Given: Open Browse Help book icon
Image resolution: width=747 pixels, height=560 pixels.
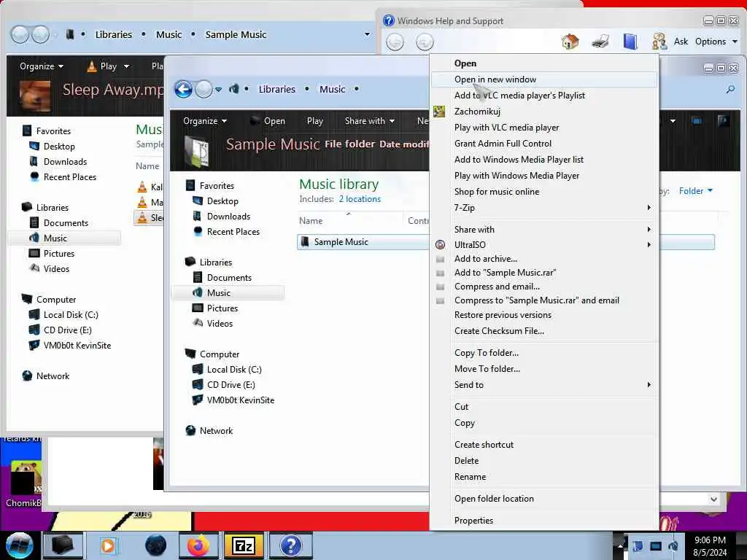Looking at the screenshot, I should (630, 42).
